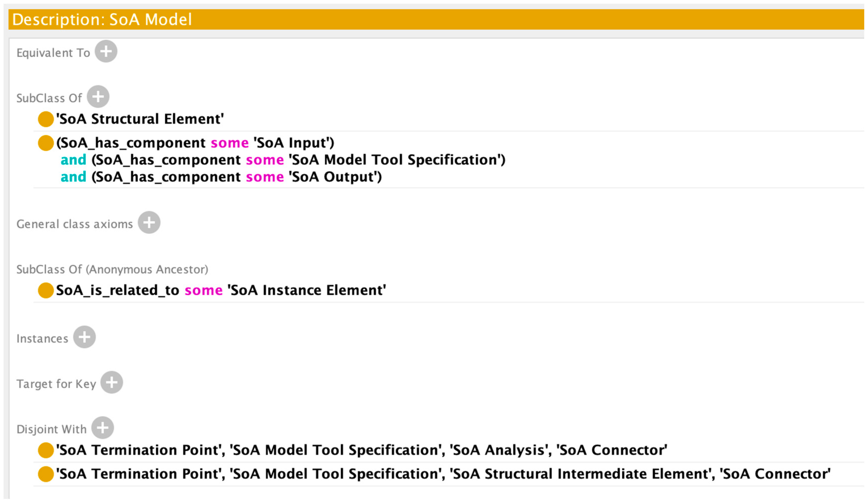Click the 'Equivalent To' section label

tap(53, 53)
